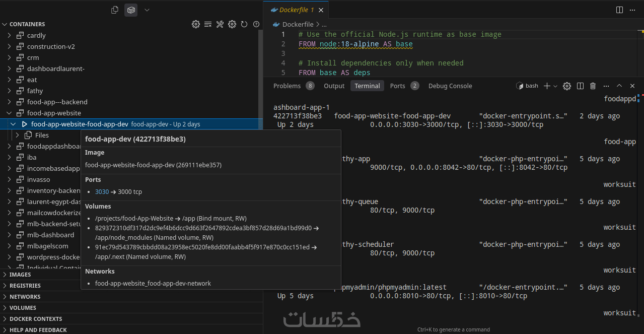Image resolution: width=644 pixels, height=334 pixels.
Task: Expand the Files node
Action: coord(17,135)
